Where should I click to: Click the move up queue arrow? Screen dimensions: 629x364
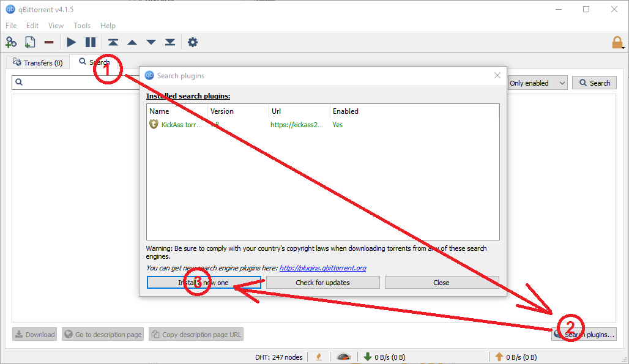(132, 42)
